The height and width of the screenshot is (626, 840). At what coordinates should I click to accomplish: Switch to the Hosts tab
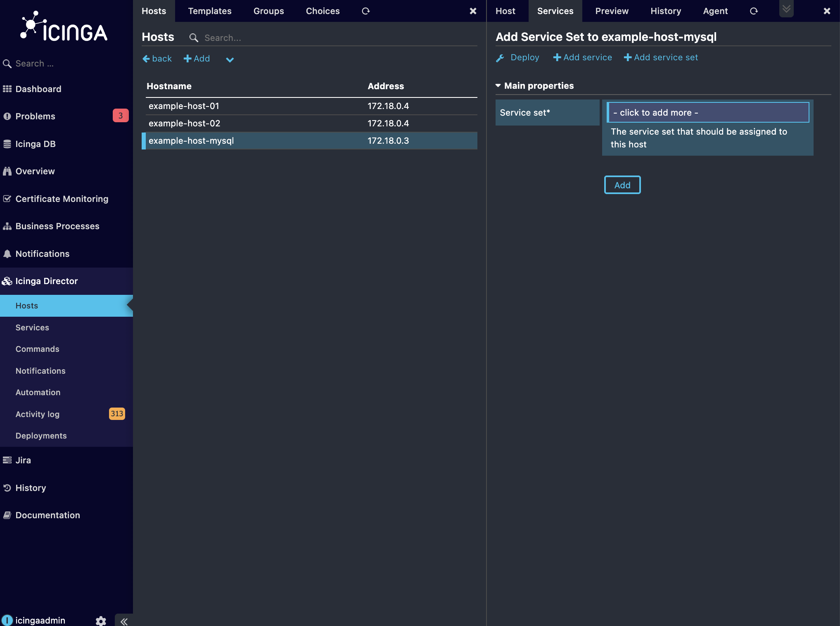[x=154, y=11]
